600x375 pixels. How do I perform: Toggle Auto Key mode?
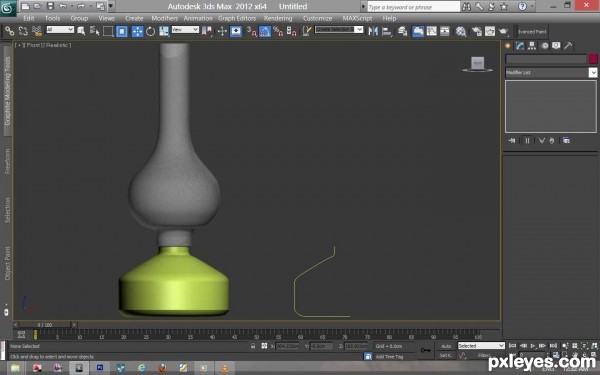pos(446,346)
